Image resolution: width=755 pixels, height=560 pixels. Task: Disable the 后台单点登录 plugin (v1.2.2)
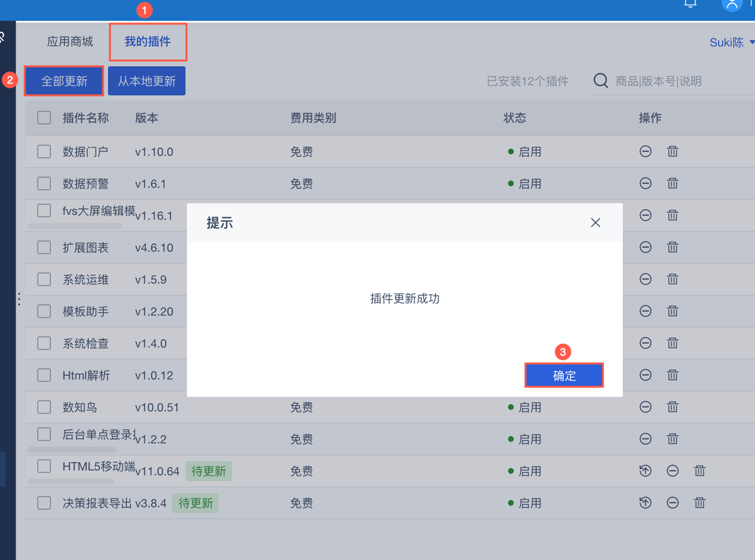tap(645, 439)
